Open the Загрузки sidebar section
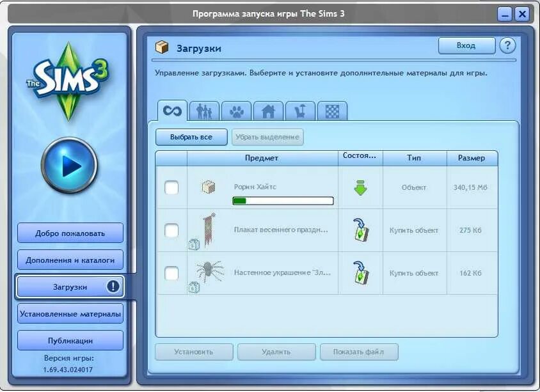Screen dimensions: 540x392 (x=70, y=286)
